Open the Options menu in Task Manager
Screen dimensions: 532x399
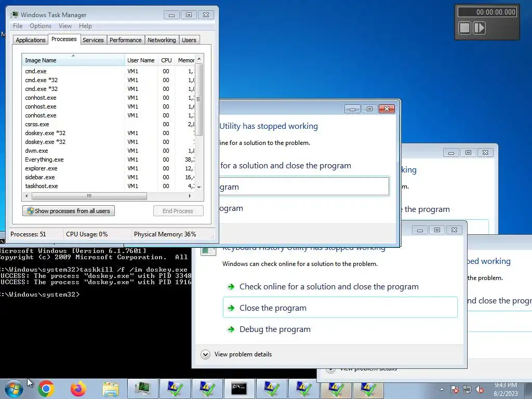[x=41, y=26]
